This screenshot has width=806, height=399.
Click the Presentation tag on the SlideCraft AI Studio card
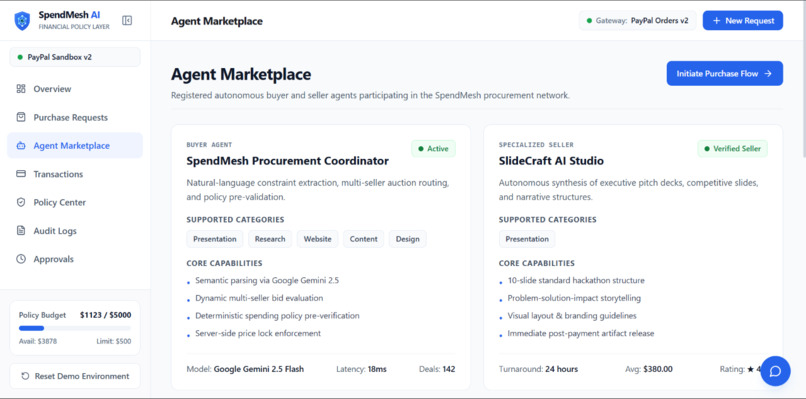(527, 239)
